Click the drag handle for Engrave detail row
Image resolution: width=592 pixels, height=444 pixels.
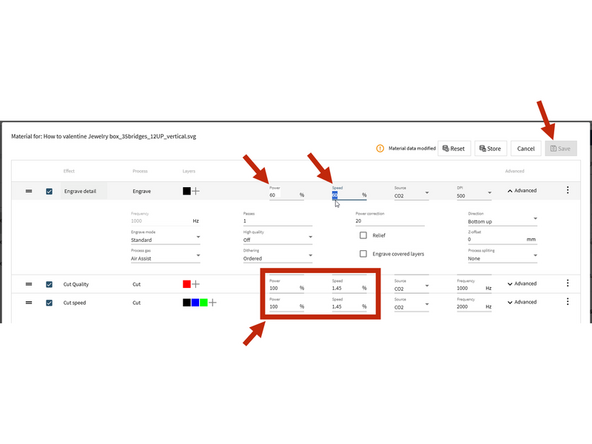pos(29,191)
